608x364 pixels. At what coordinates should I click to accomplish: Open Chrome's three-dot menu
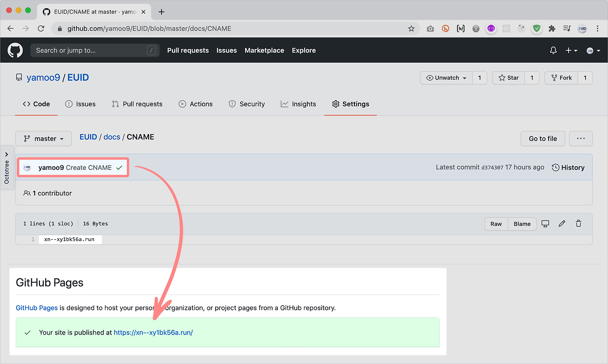[598, 28]
